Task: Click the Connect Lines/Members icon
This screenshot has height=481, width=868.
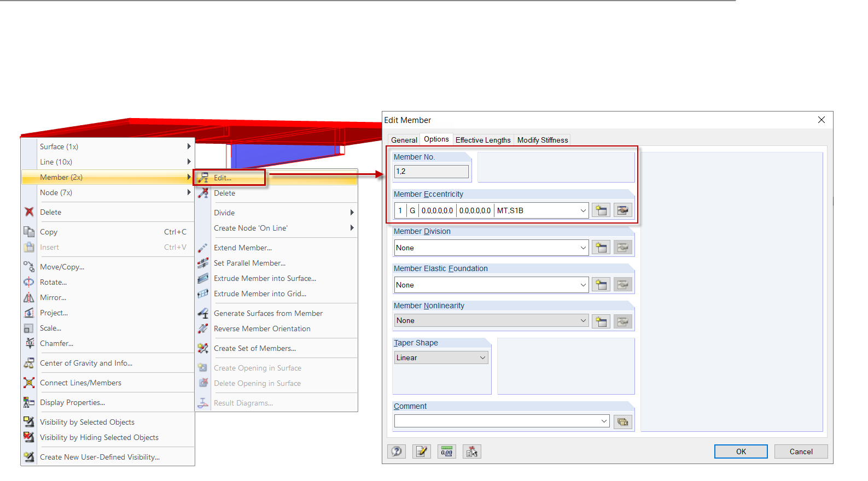Action: (x=29, y=383)
